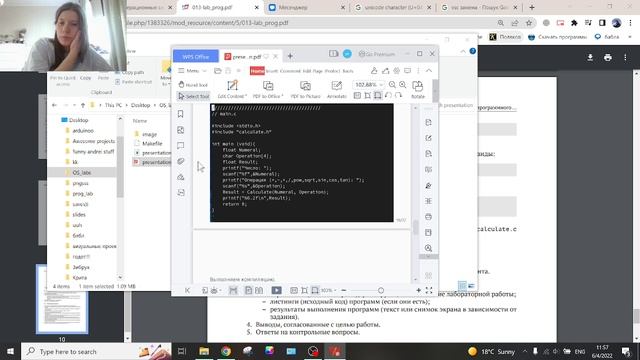Open a new Chrome tab
This screenshot has width=640, height=360.
coord(531,7)
